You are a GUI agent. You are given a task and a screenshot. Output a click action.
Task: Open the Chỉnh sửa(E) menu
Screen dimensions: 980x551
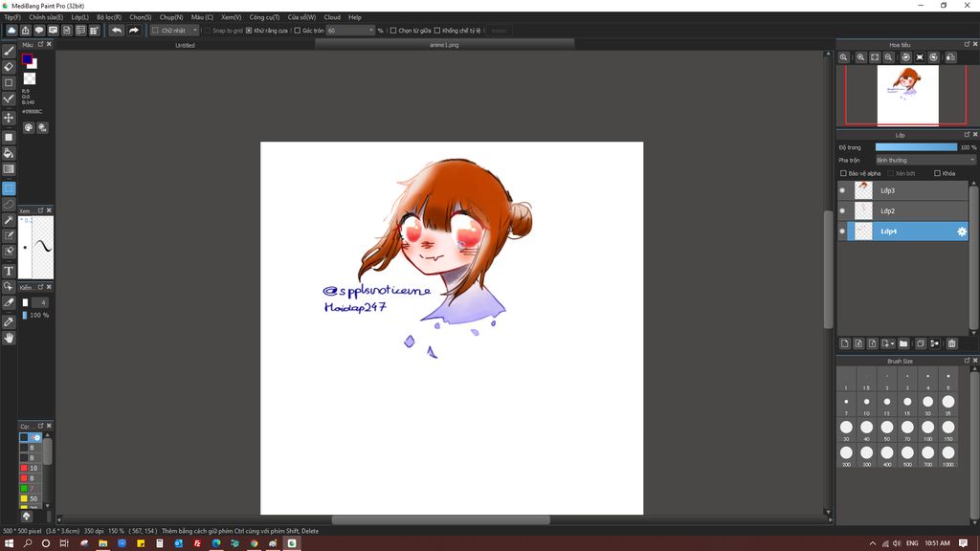click(46, 17)
